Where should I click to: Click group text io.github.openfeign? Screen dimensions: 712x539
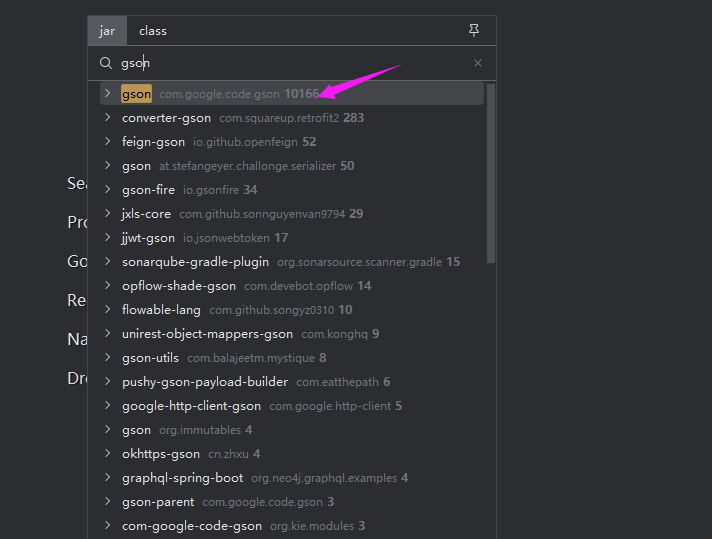(x=245, y=142)
